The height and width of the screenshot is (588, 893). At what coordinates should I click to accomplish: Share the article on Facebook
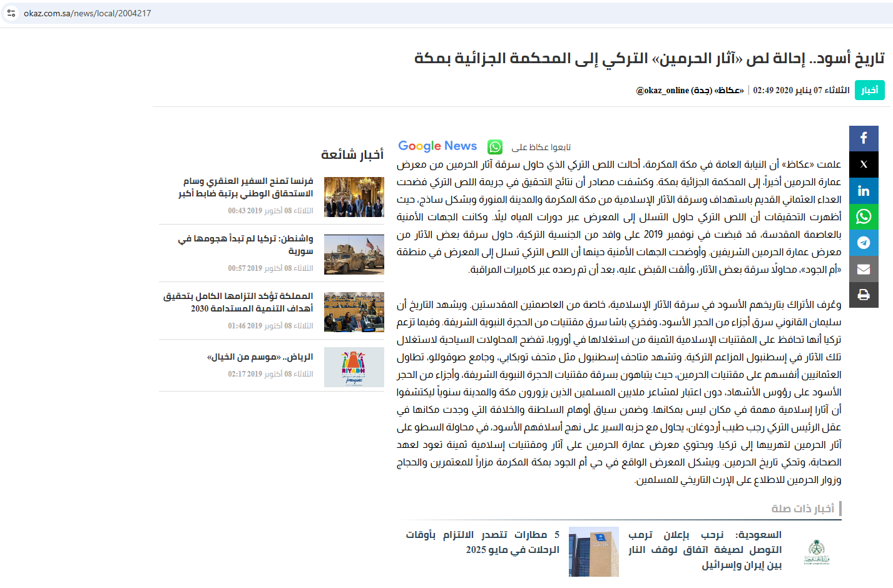tap(864, 138)
